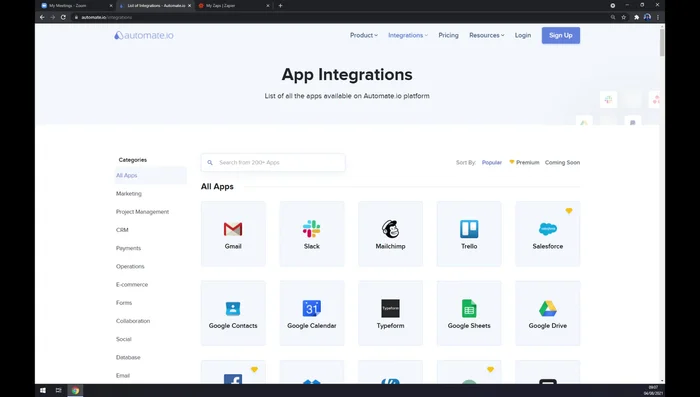Image resolution: width=700 pixels, height=397 pixels.
Task: Select the All Apps category
Action: click(x=151, y=176)
